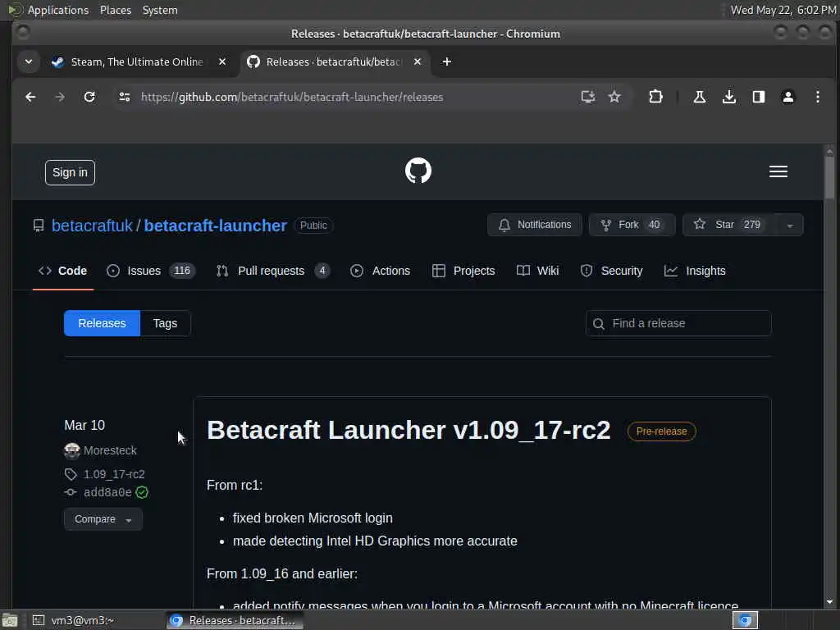The width and height of the screenshot is (840, 630).
Task: Open the Code tab
Action: point(62,271)
